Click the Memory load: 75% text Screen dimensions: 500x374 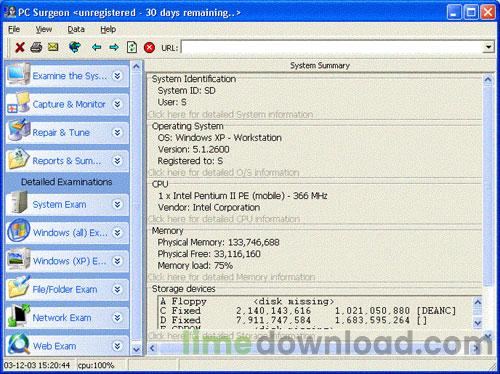point(195,265)
